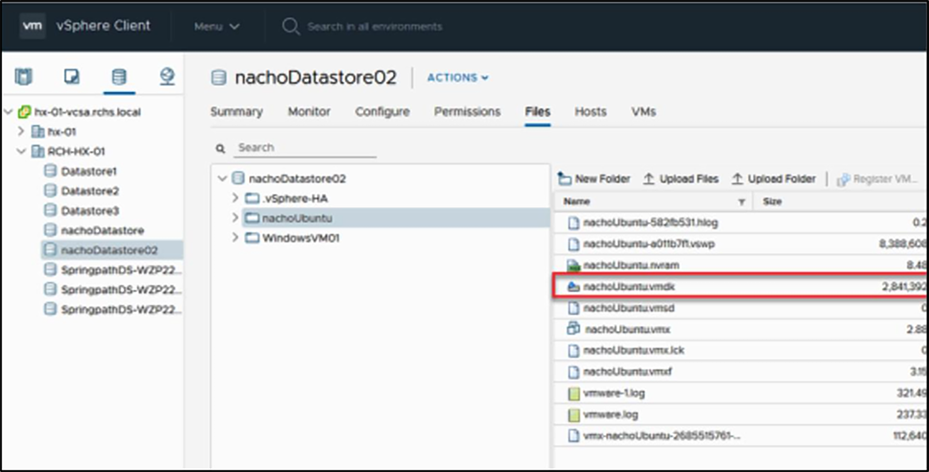Click the WindowsVM01 folder icon

[x=252, y=238]
